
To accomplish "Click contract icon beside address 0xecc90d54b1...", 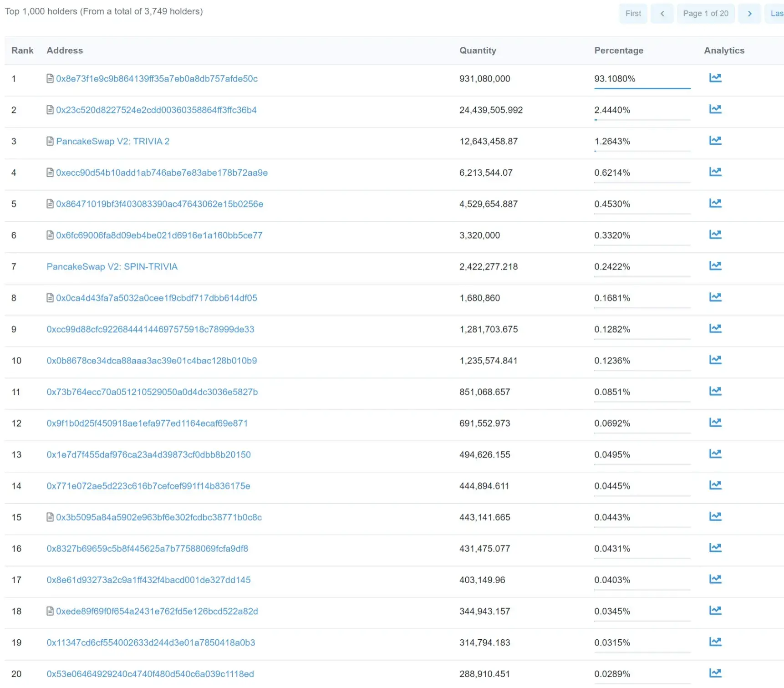I will (50, 173).
